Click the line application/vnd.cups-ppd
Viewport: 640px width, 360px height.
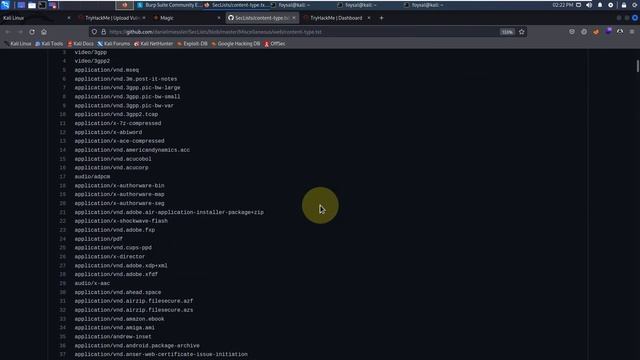(x=113, y=248)
